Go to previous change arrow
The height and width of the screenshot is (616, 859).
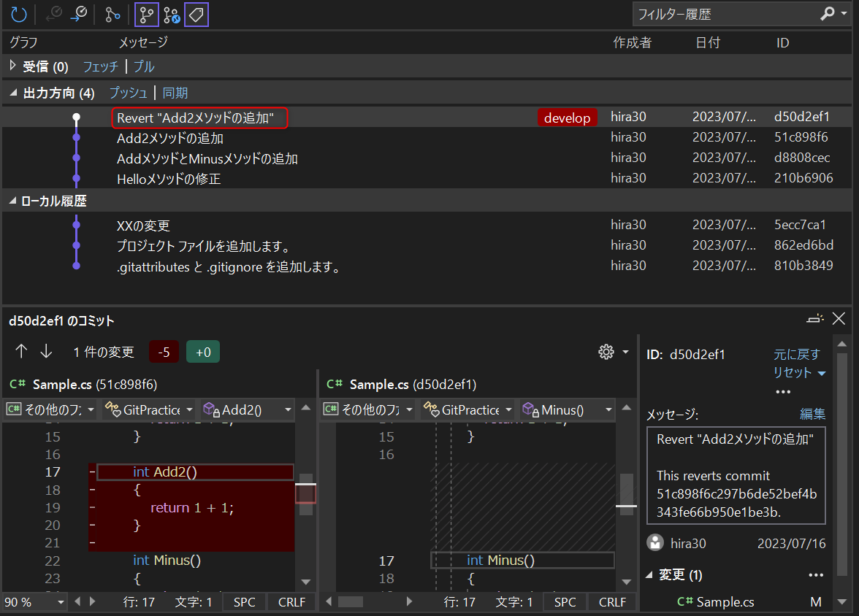21,351
